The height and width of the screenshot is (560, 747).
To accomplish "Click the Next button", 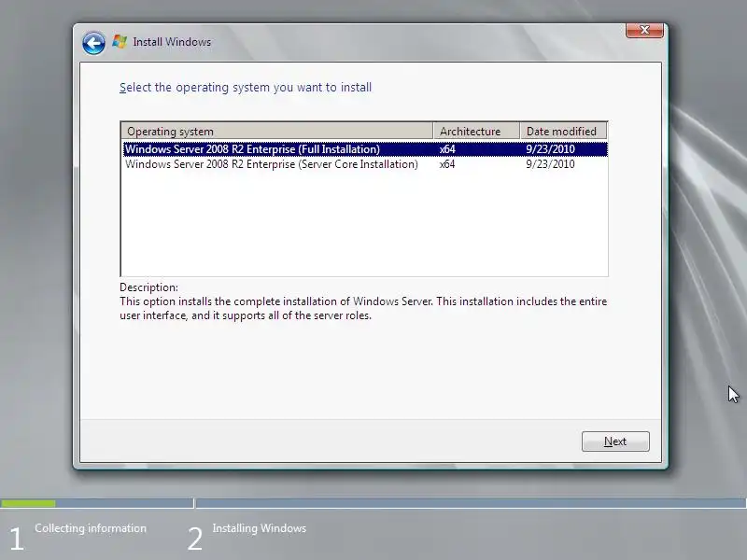I will point(615,441).
